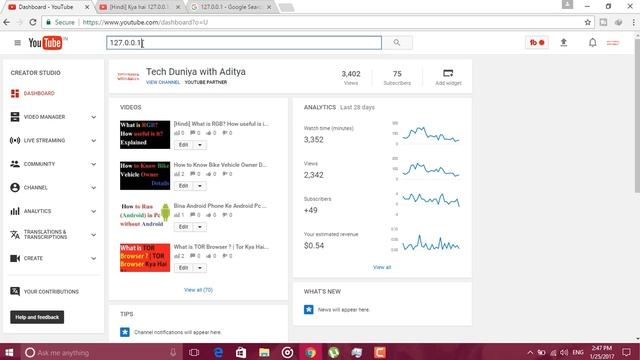This screenshot has height=360, width=640.
Task: Open the YouTube hamburger guide menu
Action: pyautogui.click(x=18, y=43)
